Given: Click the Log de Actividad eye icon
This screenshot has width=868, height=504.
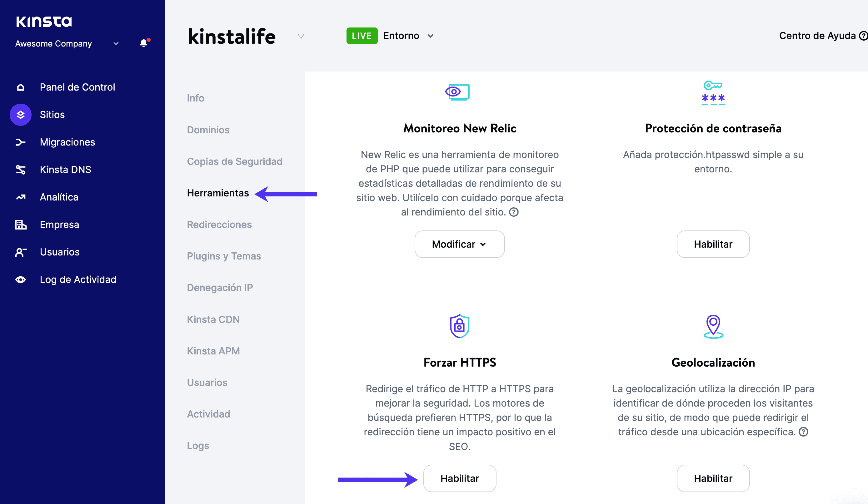Looking at the screenshot, I should pos(21,279).
